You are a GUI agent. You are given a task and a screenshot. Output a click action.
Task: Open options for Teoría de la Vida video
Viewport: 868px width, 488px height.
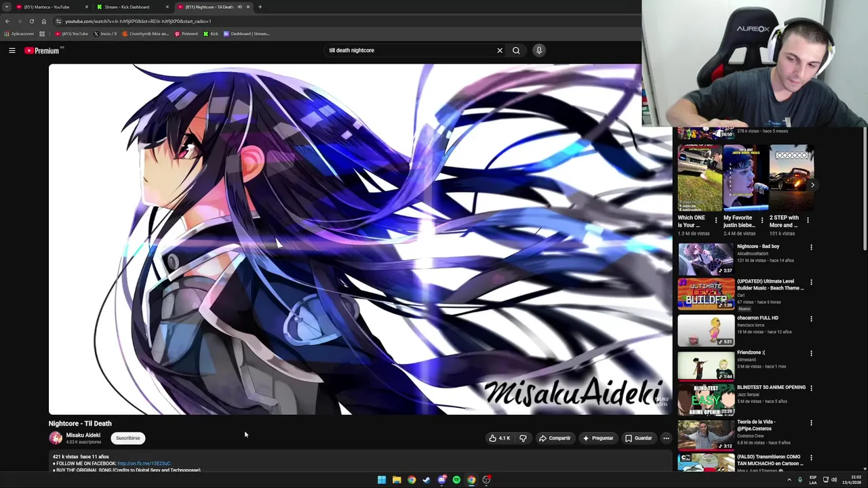point(811,423)
